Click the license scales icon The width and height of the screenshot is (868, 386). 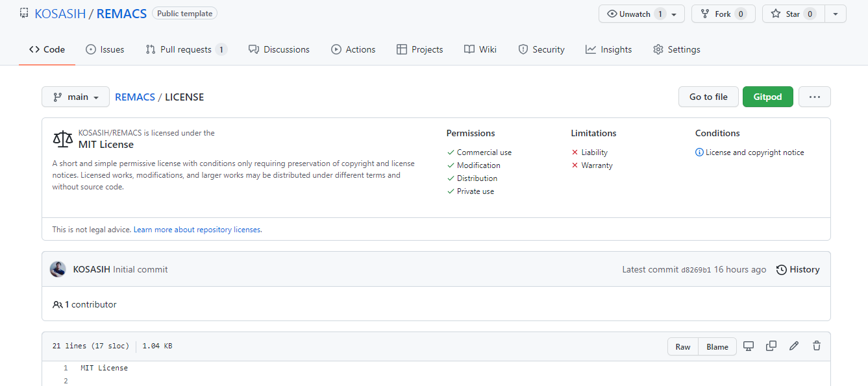[63, 139]
